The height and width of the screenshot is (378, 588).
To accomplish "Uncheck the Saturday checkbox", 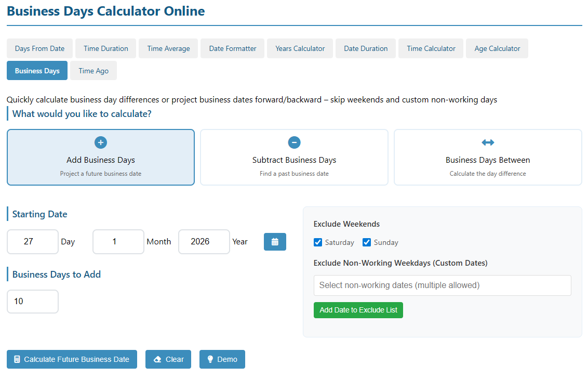I will click(x=318, y=242).
